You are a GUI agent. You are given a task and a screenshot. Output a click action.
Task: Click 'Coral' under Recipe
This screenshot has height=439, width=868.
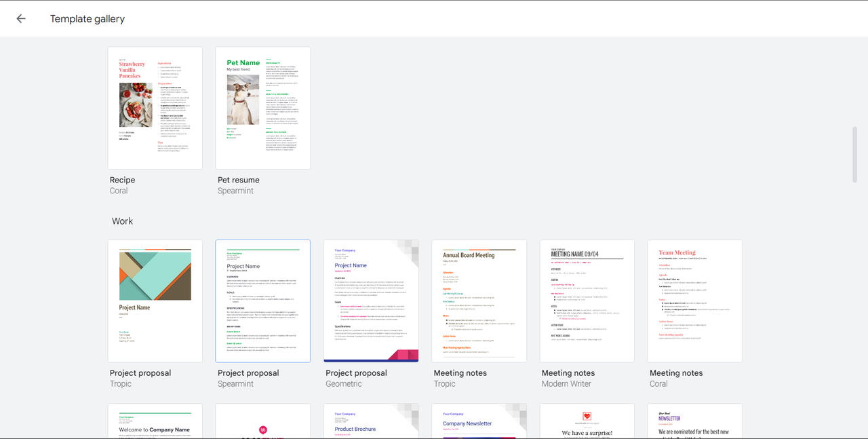click(119, 191)
